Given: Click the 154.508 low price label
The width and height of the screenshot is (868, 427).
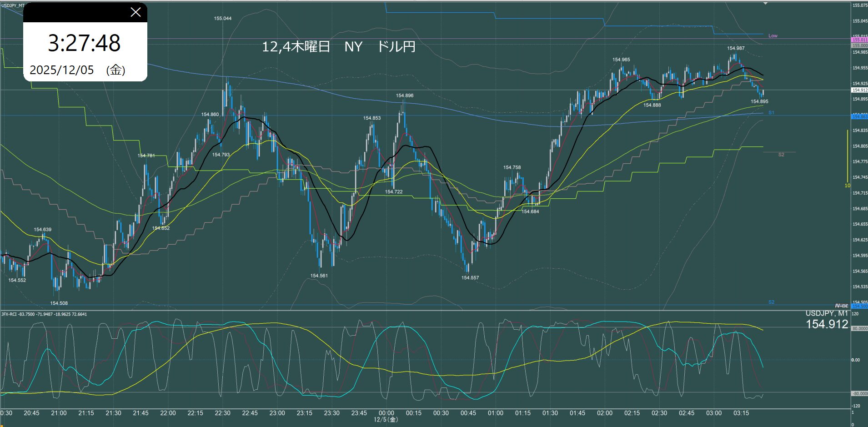Looking at the screenshot, I should click(59, 303).
